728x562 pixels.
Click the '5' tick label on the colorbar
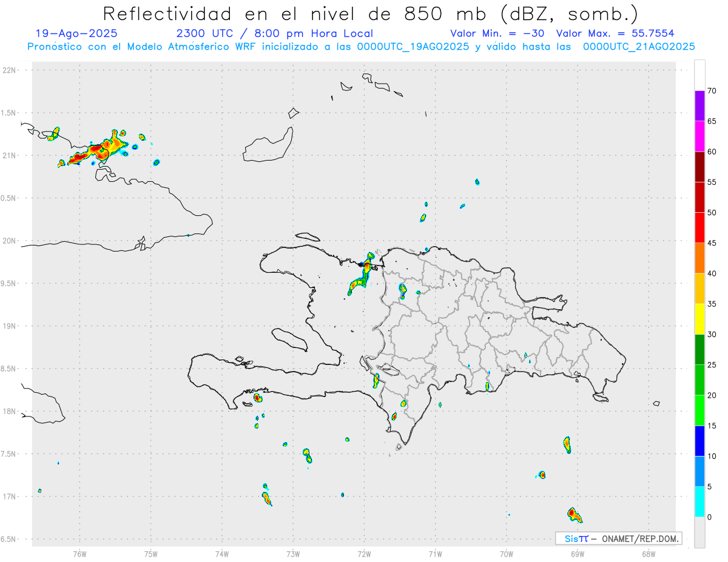[x=710, y=487]
